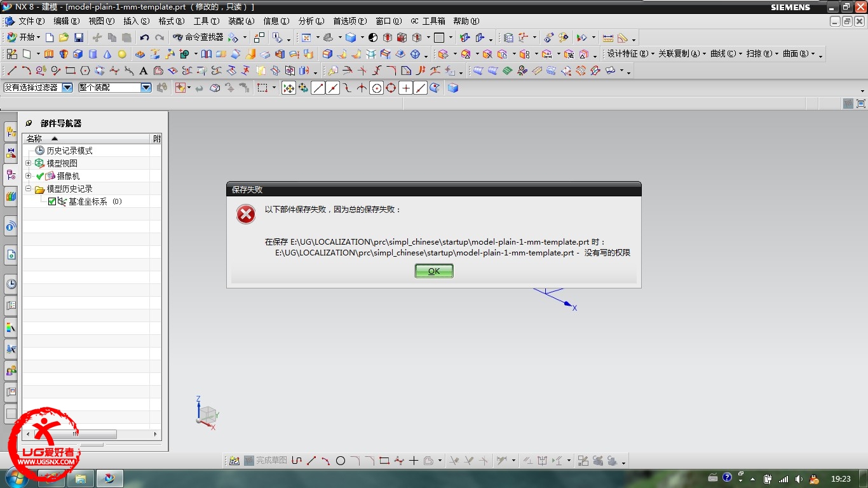868x488 pixels.
Task: Save the part with floppy disk icon
Action: click(79, 37)
